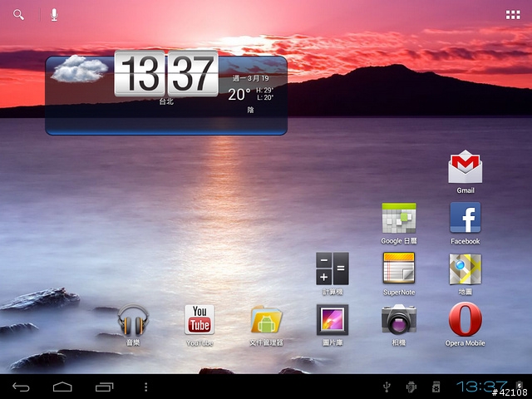Tap the 陰 weather condition text
This screenshot has width=532, height=399.
tap(251, 110)
